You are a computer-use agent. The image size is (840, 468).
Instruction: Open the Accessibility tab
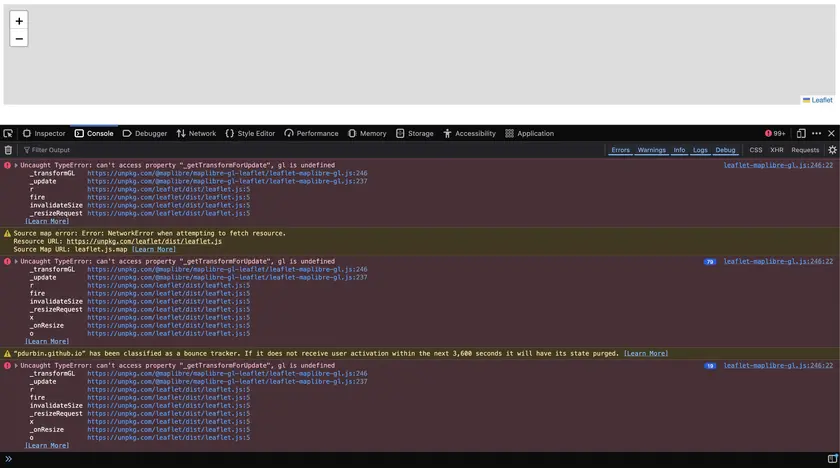pyautogui.click(x=470, y=133)
